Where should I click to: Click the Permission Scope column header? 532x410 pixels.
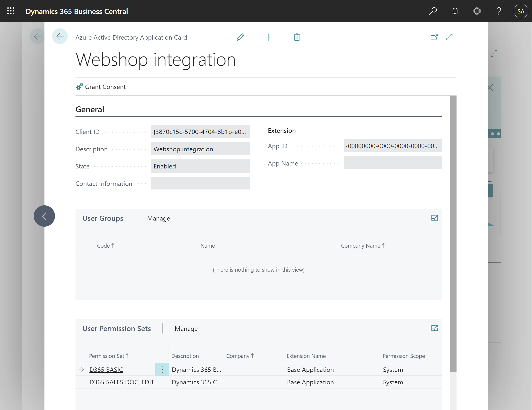pyautogui.click(x=404, y=356)
